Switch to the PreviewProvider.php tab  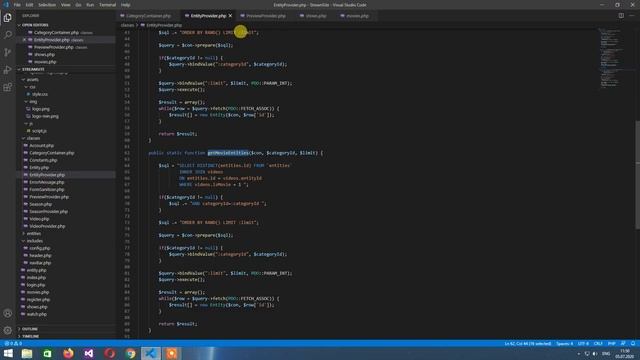pos(266,16)
